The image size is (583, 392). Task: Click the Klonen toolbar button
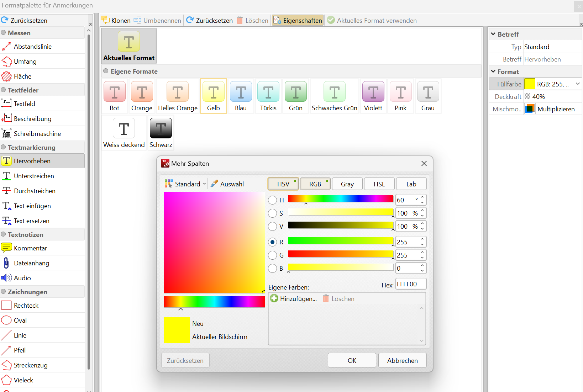click(116, 20)
